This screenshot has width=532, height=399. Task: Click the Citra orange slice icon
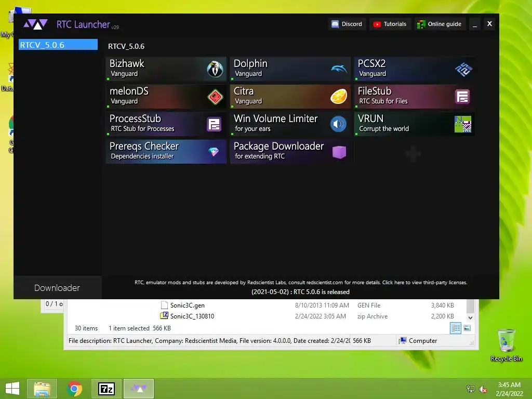pos(339,96)
